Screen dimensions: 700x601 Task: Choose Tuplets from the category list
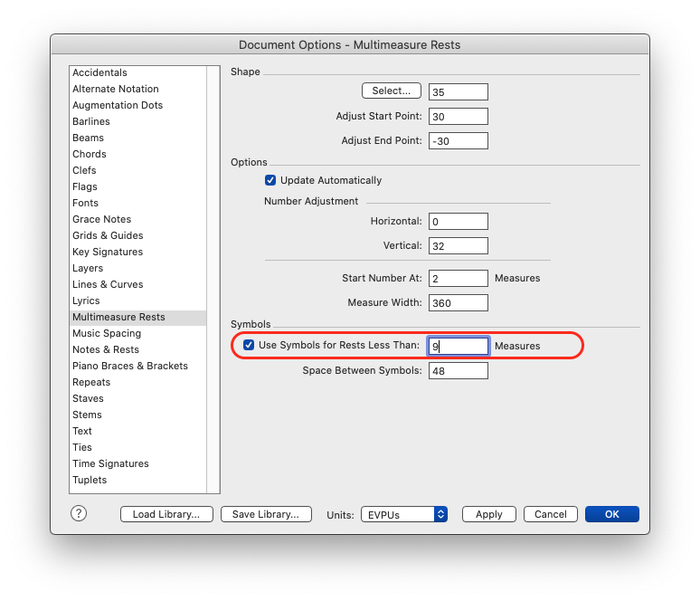[90, 480]
